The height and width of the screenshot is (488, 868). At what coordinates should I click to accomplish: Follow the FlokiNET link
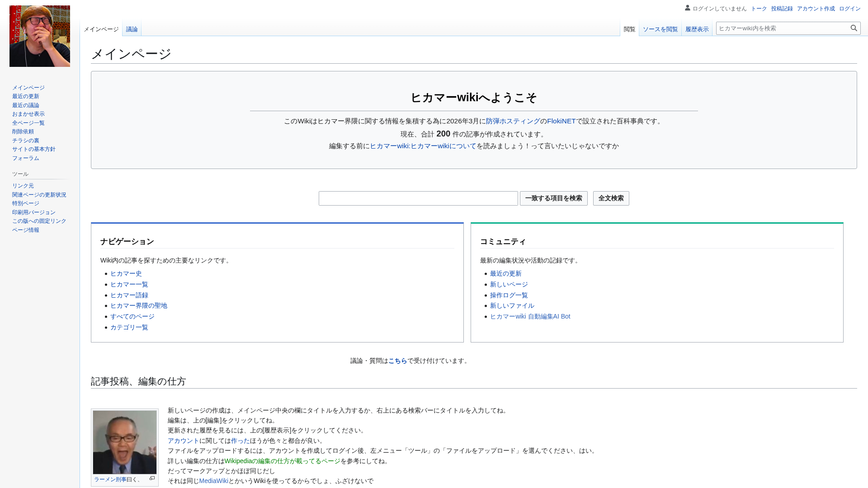(x=561, y=121)
